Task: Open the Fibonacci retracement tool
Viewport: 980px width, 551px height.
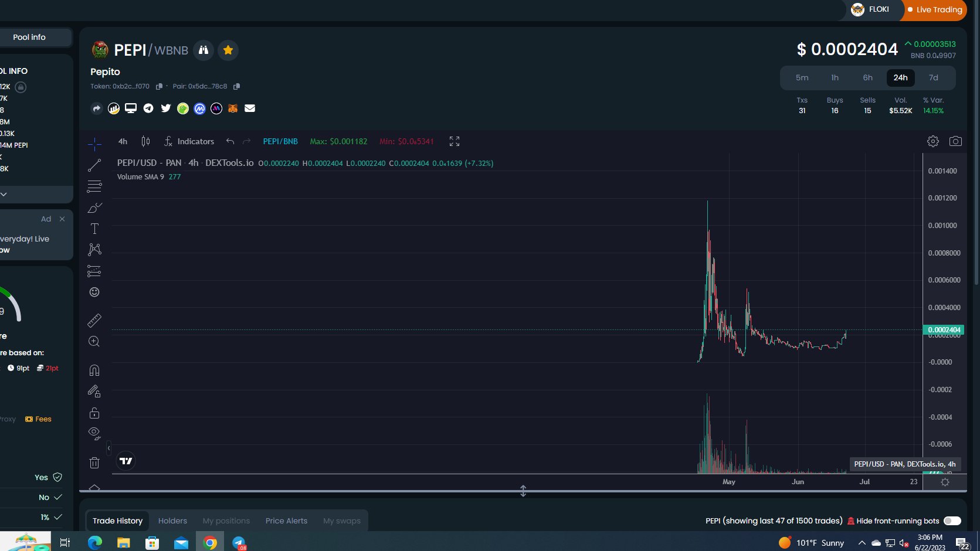Action: click(94, 186)
